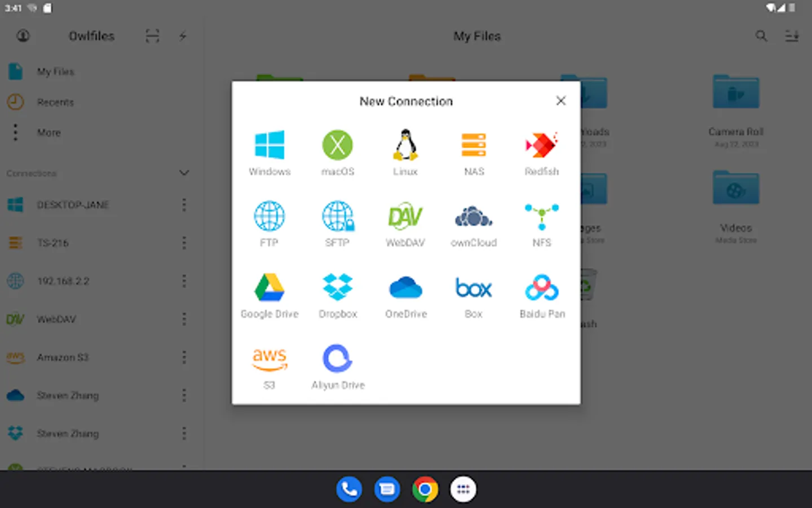Open app drawer in taskbar
Viewport: 812px width, 508px height.
pos(463,489)
